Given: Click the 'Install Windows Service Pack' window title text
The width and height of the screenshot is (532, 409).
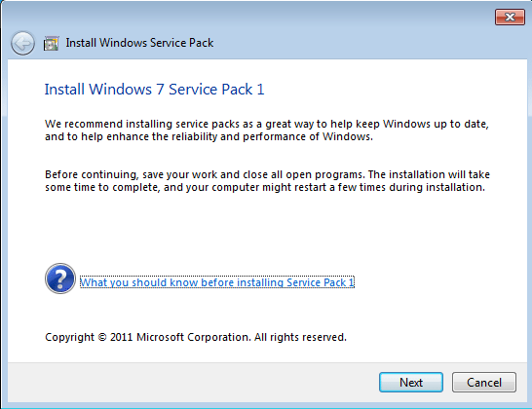Looking at the screenshot, I should tap(139, 43).
